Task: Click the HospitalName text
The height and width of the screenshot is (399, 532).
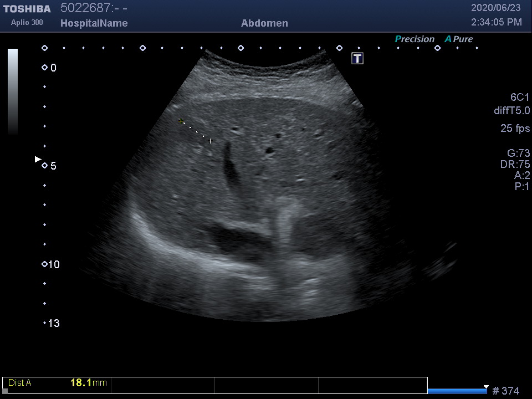Action: pyautogui.click(x=94, y=23)
